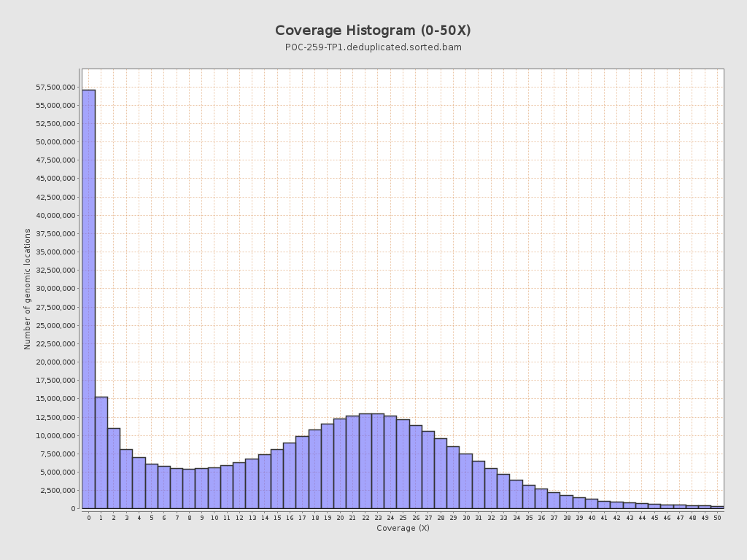Click the 30,000,000 y-axis tick label

tap(55, 289)
